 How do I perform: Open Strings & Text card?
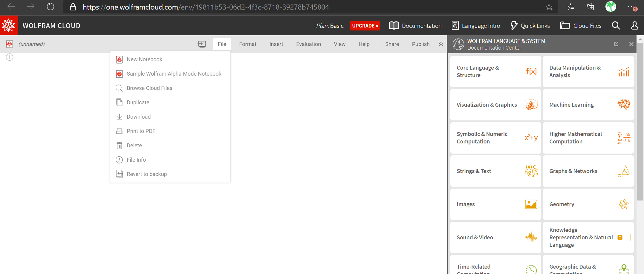(495, 171)
